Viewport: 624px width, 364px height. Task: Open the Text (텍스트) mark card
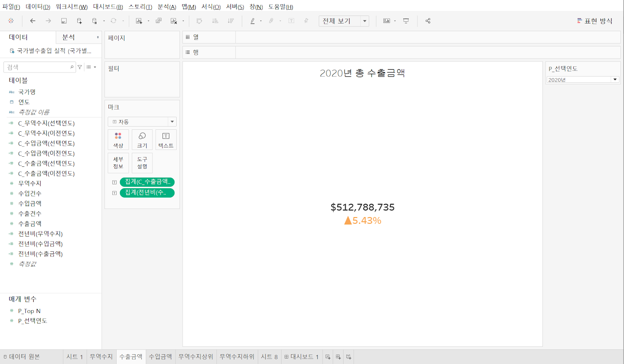tap(166, 140)
